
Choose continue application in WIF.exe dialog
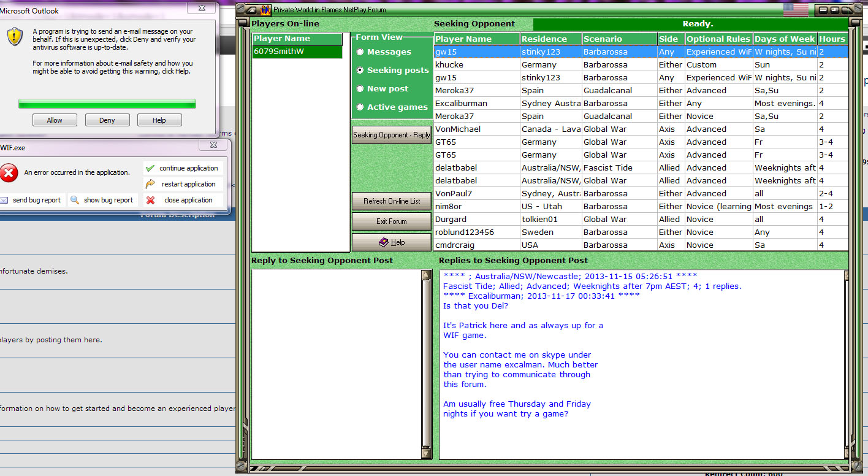click(183, 168)
